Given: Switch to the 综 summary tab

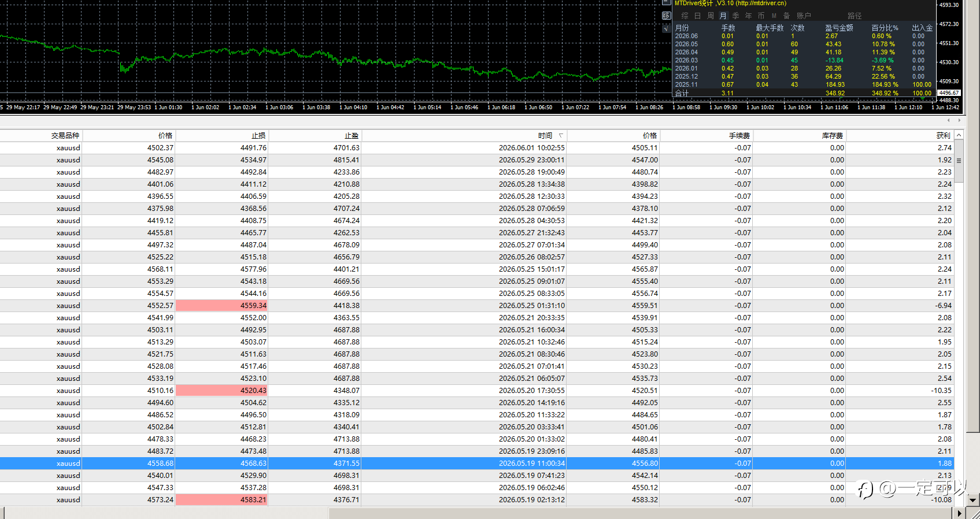Looking at the screenshot, I should click(x=685, y=16).
